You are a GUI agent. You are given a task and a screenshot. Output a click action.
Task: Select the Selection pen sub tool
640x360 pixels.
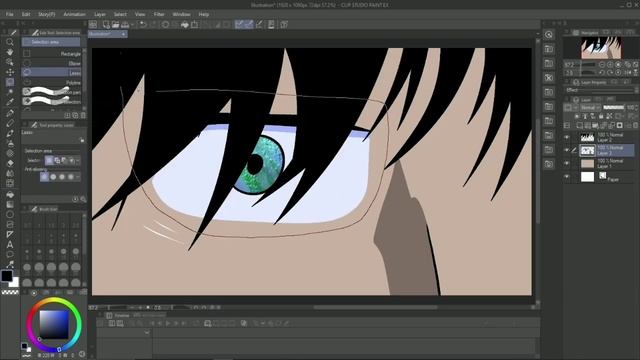click(x=51, y=91)
